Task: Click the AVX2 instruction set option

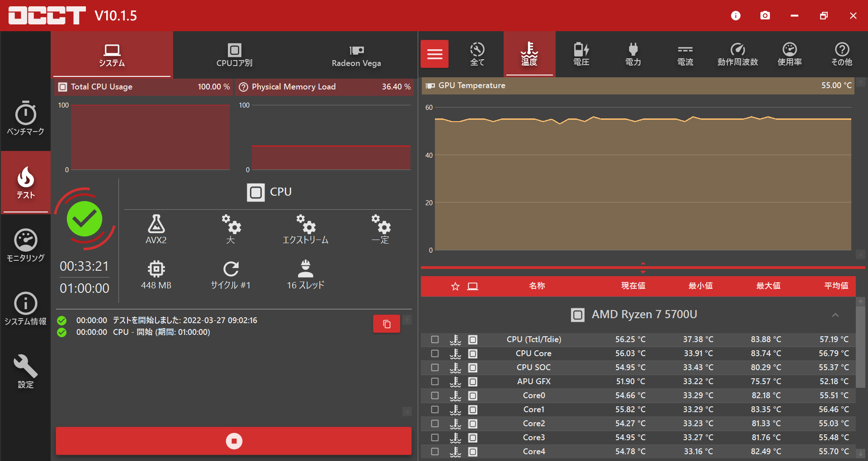Action: tap(156, 230)
